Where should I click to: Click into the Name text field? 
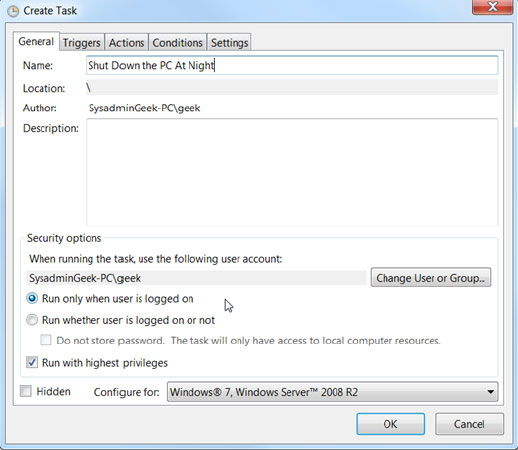pyautogui.click(x=292, y=65)
